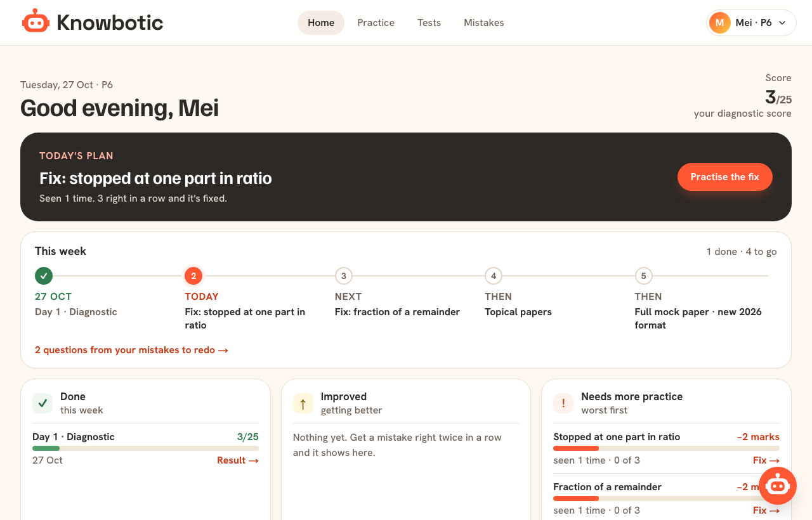Open the Practice tab

[376, 23]
